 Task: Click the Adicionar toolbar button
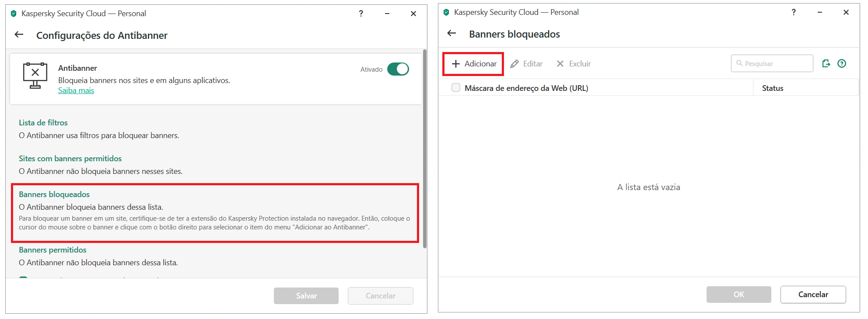pyautogui.click(x=474, y=64)
